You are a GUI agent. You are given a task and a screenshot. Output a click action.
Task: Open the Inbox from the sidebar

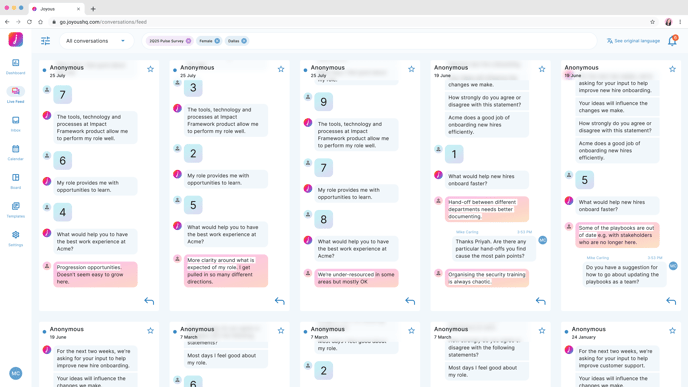coord(15,124)
